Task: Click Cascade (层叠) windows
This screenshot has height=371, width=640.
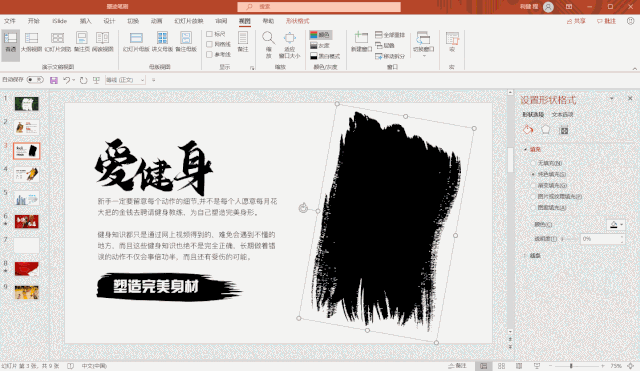Action: 385,45
